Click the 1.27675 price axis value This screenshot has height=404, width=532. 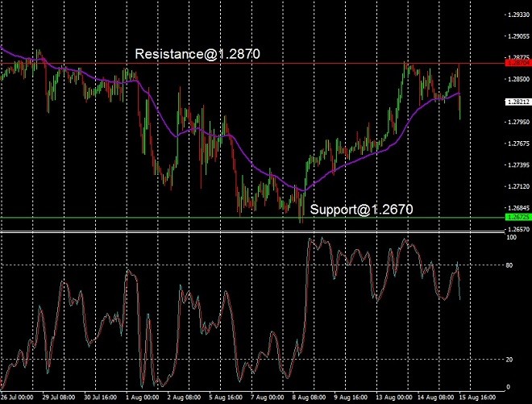click(x=518, y=144)
